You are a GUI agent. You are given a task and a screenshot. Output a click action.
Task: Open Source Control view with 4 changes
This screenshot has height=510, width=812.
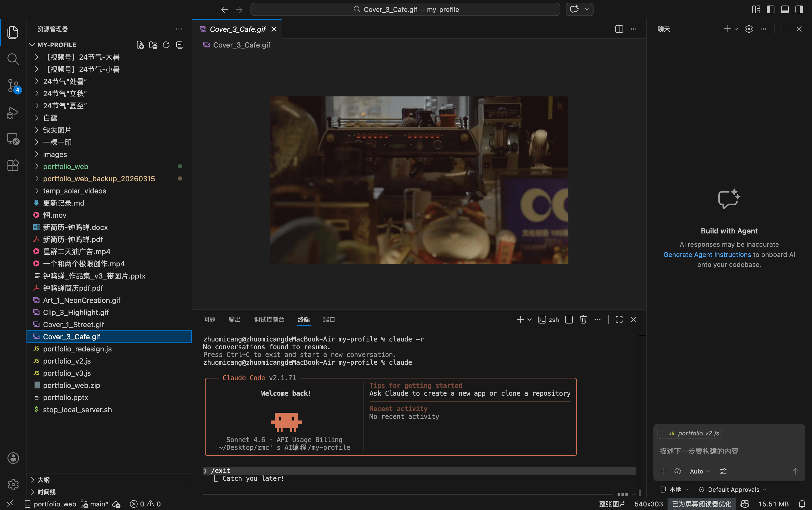pyautogui.click(x=13, y=86)
